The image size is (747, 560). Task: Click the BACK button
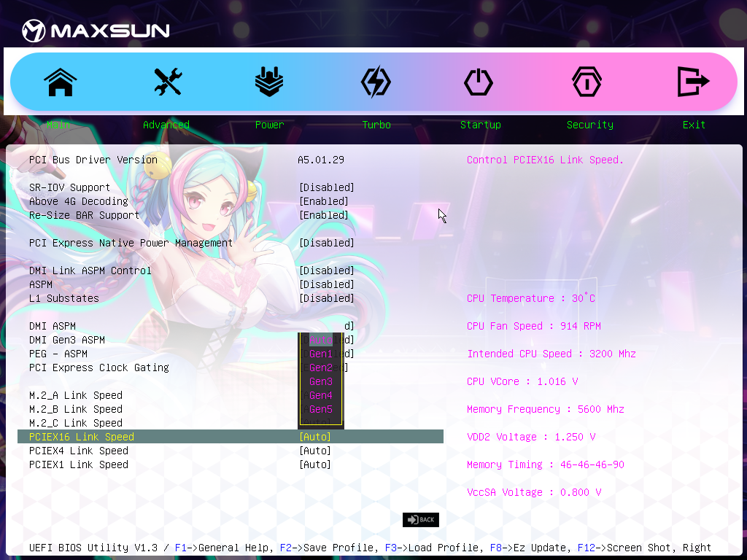click(421, 519)
